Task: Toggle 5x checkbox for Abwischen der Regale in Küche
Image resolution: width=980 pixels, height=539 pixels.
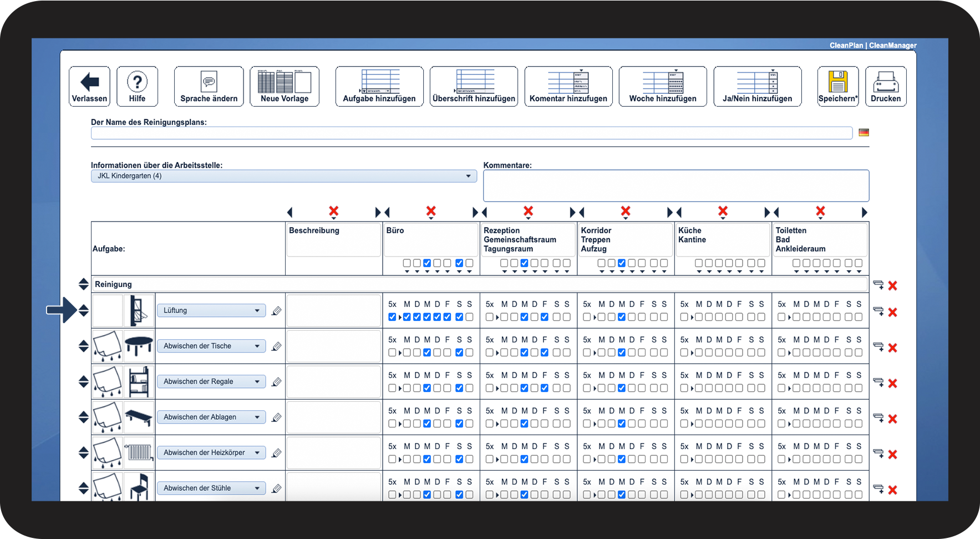Action: pos(684,388)
